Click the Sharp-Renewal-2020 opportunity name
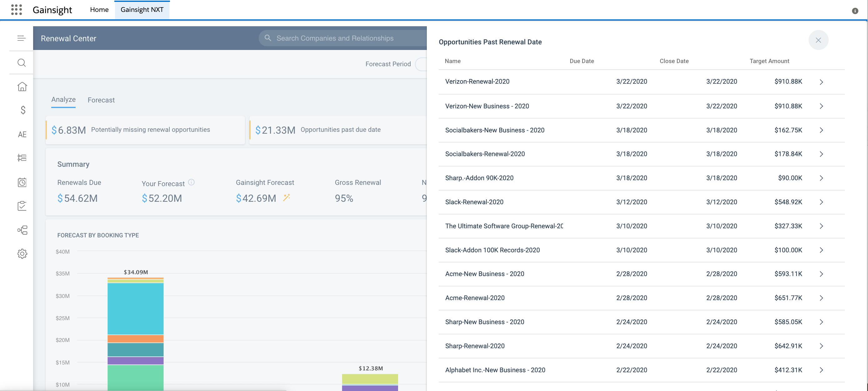This screenshot has width=868, height=391. point(474,346)
